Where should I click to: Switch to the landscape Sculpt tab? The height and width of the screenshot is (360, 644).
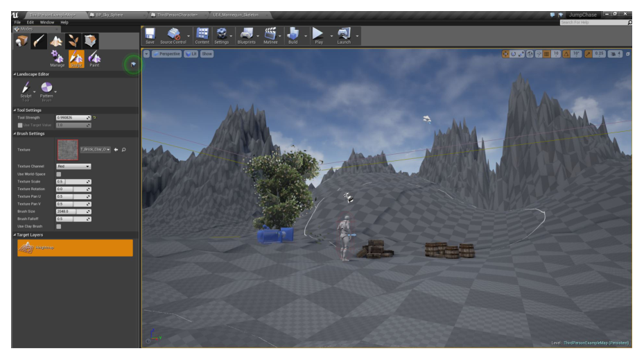(76, 58)
